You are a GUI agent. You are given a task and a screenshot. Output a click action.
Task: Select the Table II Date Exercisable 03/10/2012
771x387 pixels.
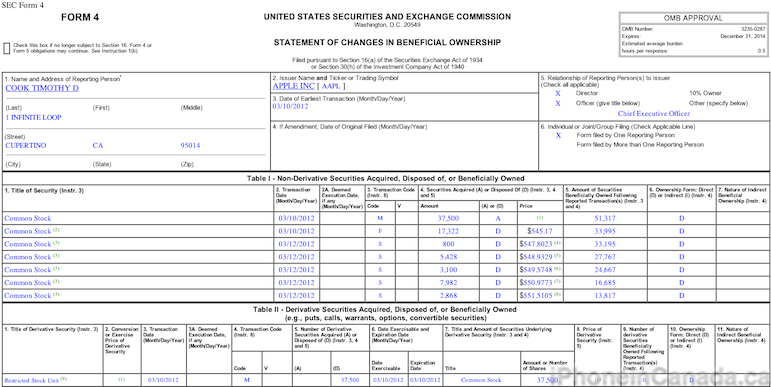388,381
